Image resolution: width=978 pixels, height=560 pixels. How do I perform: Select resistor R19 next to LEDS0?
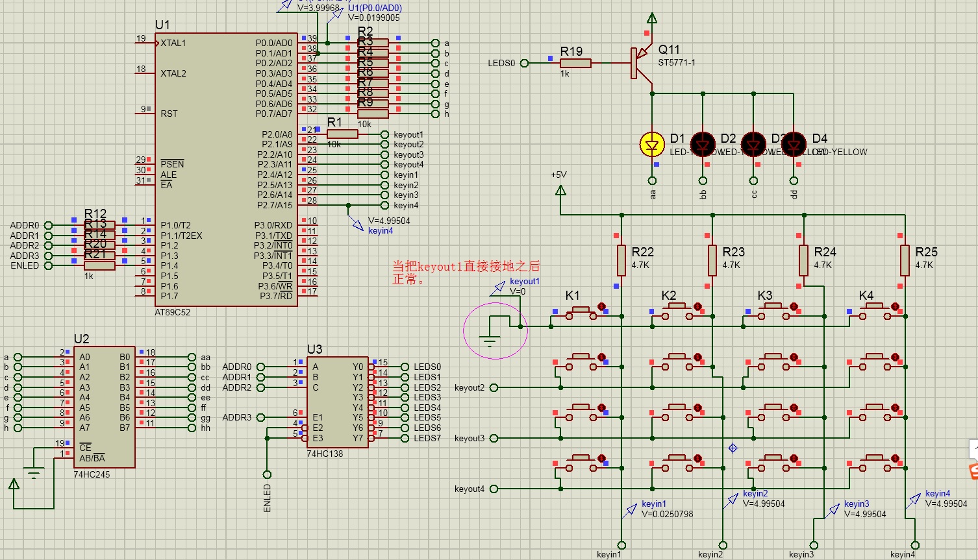[x=575, y=63]
